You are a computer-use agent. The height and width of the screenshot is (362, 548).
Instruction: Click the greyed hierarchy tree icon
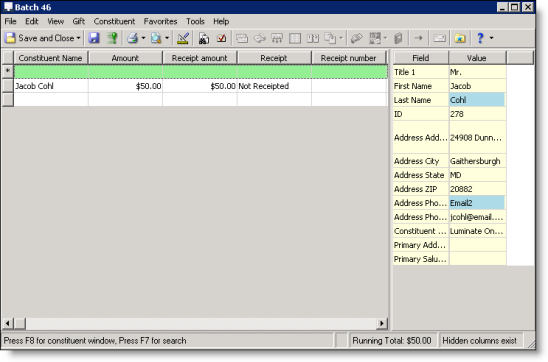tap(277, 38)
